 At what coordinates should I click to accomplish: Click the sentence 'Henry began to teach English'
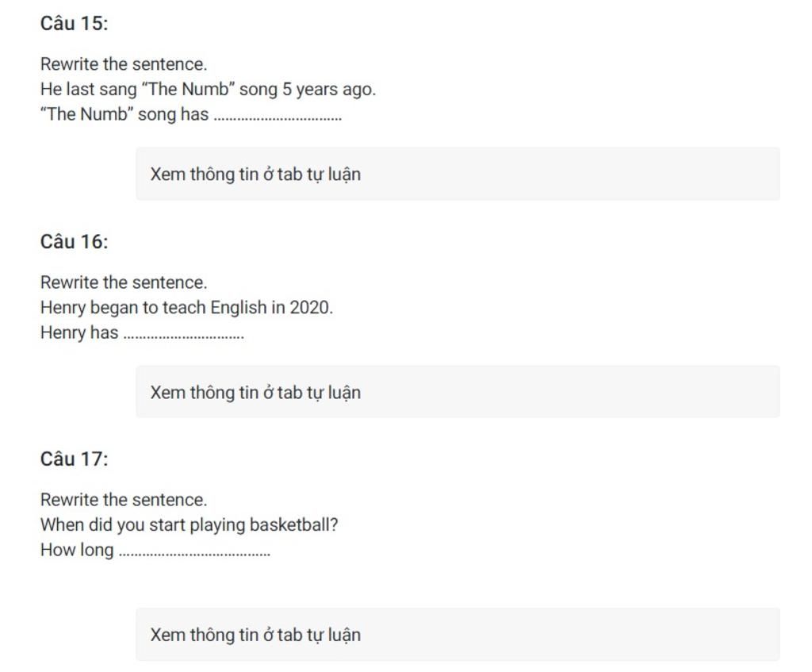186,308
